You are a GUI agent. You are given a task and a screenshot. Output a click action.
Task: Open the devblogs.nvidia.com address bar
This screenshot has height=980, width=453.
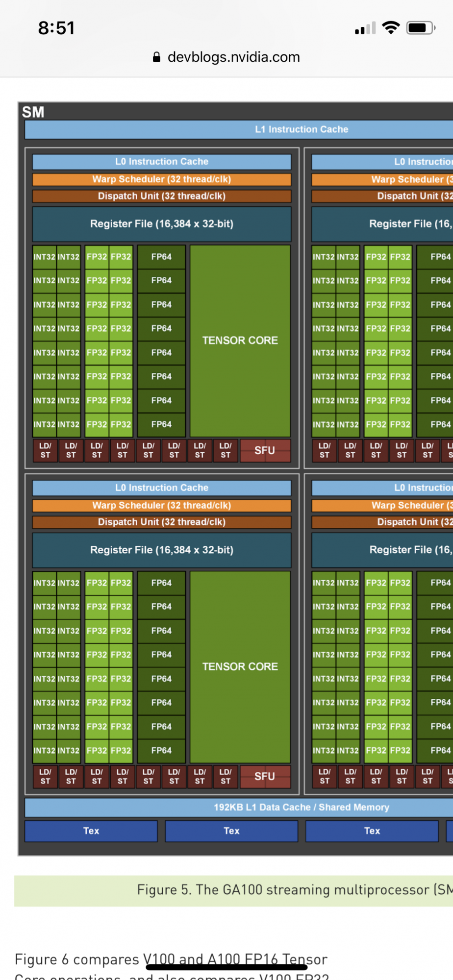point(226,57)
